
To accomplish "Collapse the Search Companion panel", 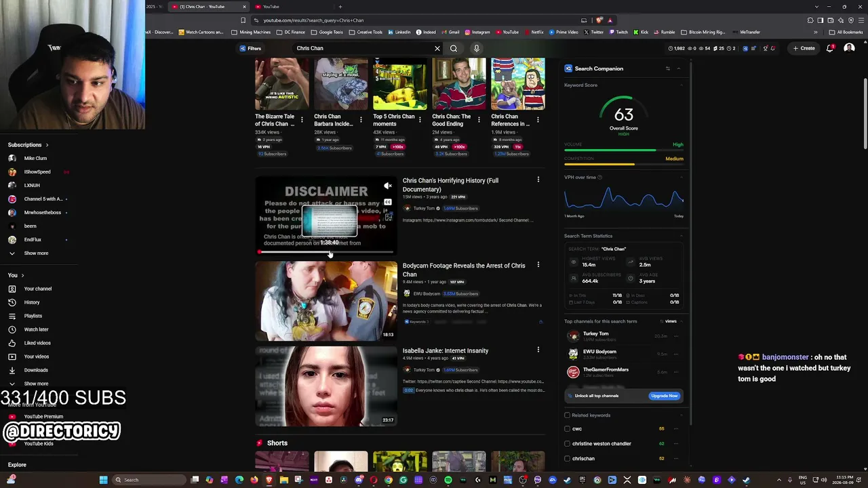I will (678, 68).
